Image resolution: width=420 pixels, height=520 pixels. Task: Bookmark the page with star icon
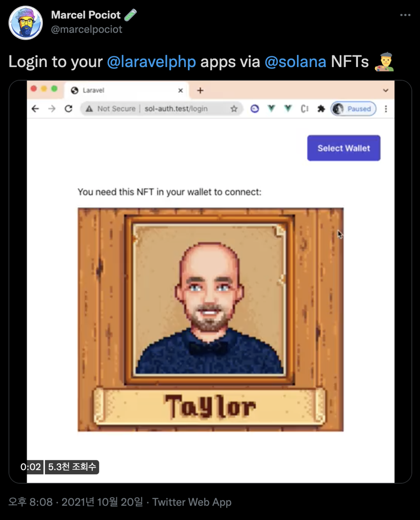click(x=234, y=109)
